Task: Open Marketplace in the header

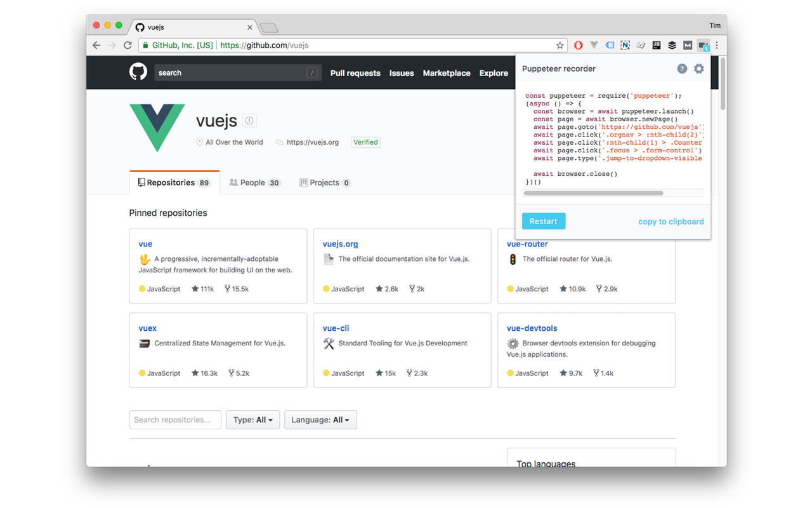Action: [447, 73]
